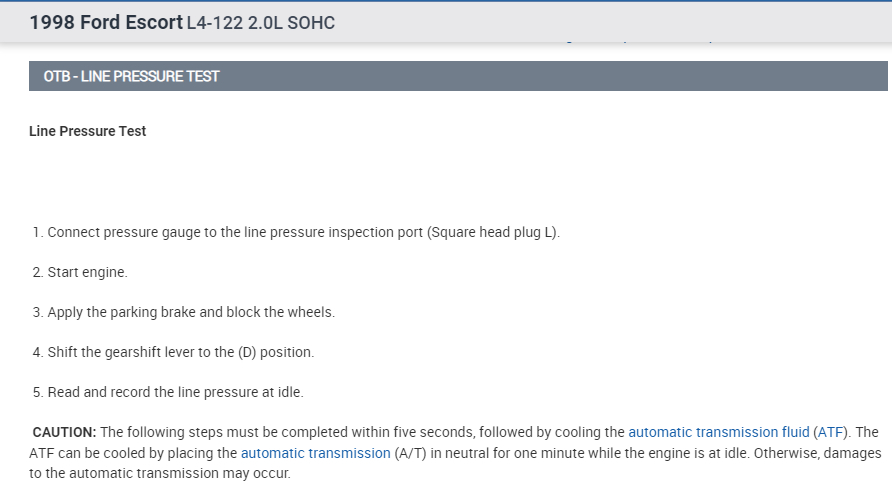Click the 'Line Pressure Test' bold heading
This screenshot has height=490, width=892.
[88, 131]
